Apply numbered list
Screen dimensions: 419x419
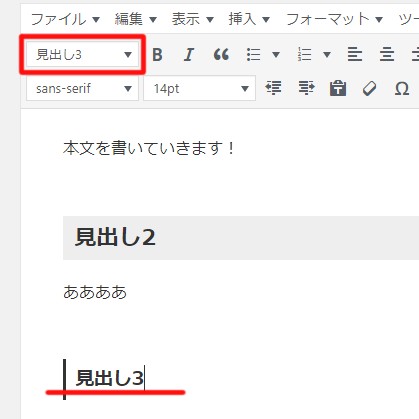[304, 54]
